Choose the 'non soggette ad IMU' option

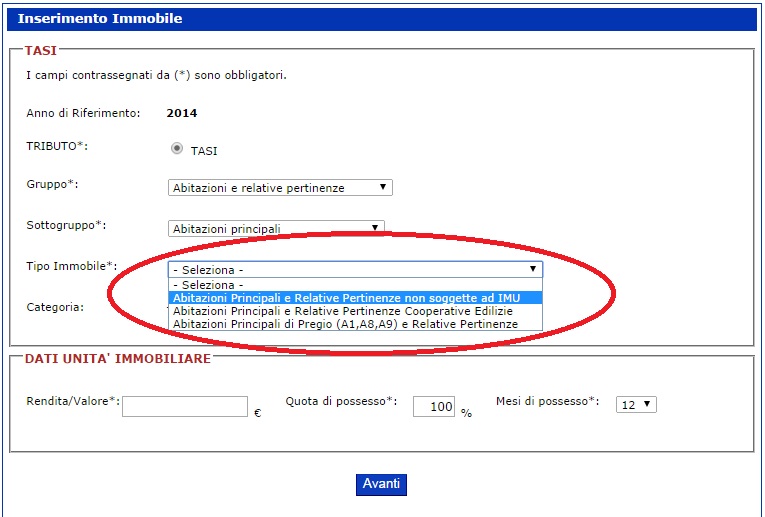[346, 297]
